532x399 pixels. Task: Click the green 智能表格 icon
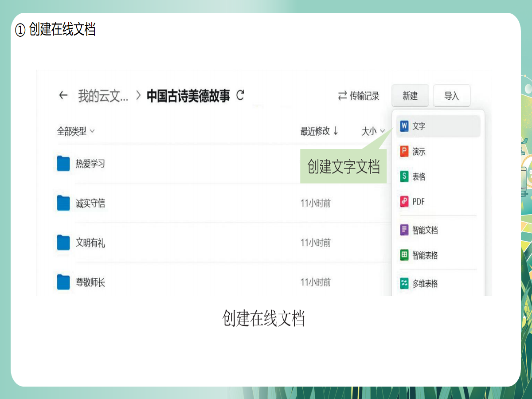(404, 255)
